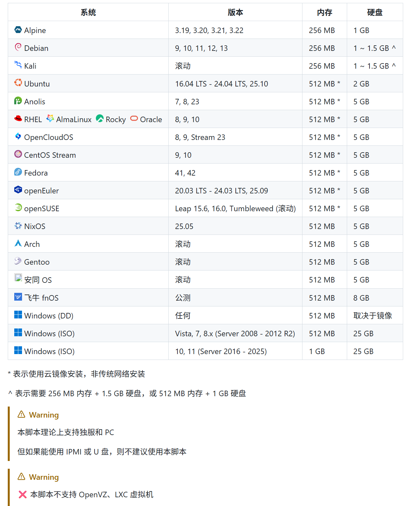Click the Windows logo in the Server 2016 row
Image resolution: width=420 pixels, height=506 pixels.
pos(18,351)
